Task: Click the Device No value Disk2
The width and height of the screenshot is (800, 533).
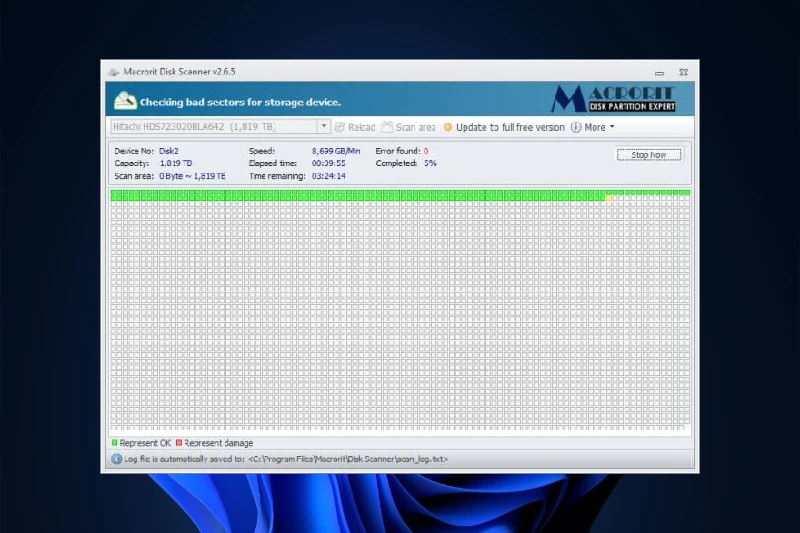Action: pos(168,151)
